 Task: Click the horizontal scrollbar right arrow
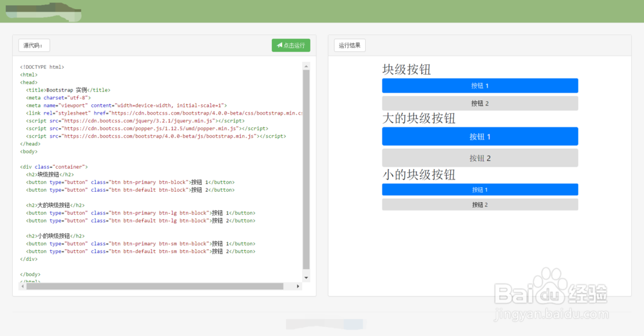pyautogui.click(x=298, y=286)
